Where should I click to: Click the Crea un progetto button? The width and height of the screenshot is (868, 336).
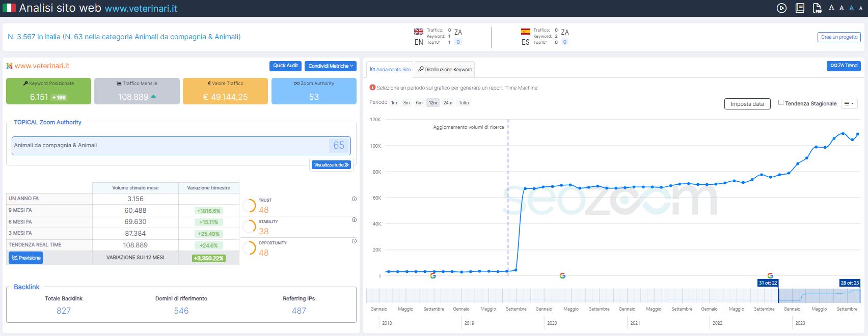pos(839,37)
